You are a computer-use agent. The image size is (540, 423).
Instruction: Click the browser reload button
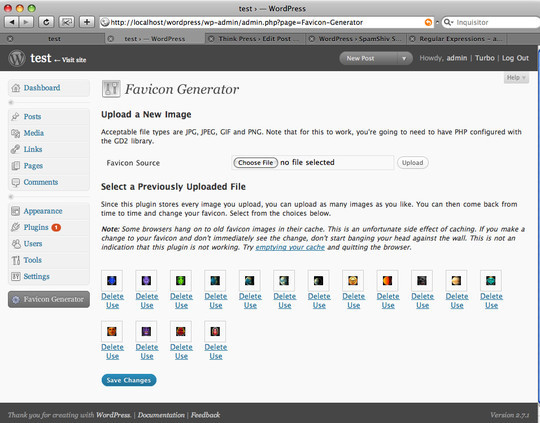(46, 22)
